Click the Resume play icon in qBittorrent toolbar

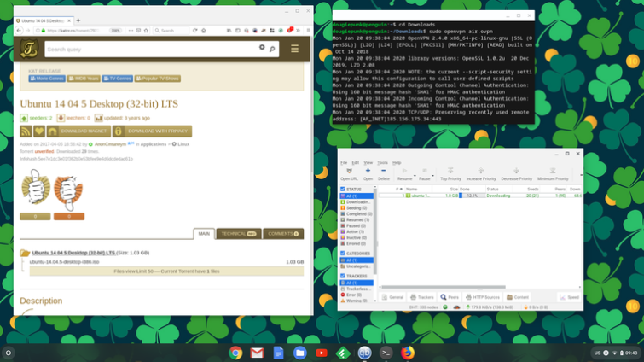point(404,171)
